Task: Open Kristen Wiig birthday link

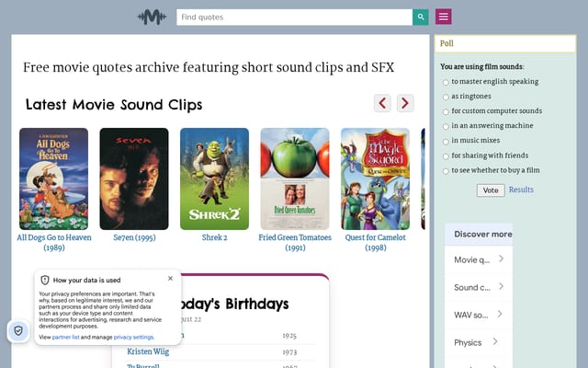Action: (148, 351)
